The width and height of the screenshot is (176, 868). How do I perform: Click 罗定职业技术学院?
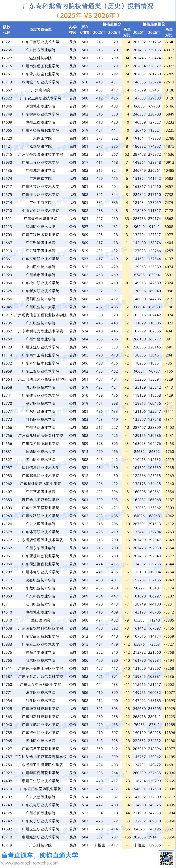tap(40, 404)
